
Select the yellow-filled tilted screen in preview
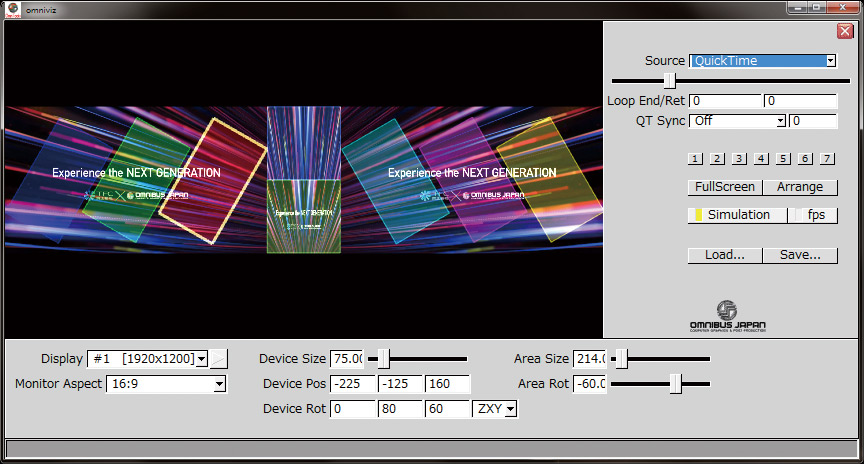549,180
